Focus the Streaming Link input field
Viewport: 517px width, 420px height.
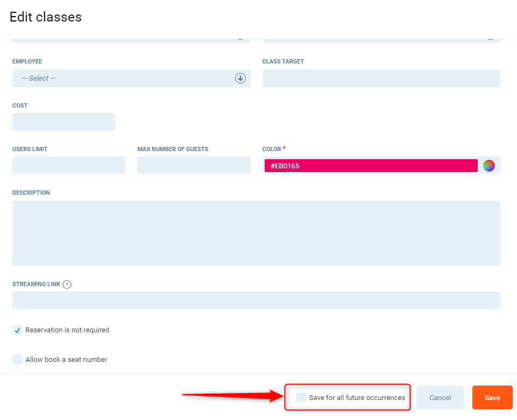pyautogui.click(x=256, y=301)
